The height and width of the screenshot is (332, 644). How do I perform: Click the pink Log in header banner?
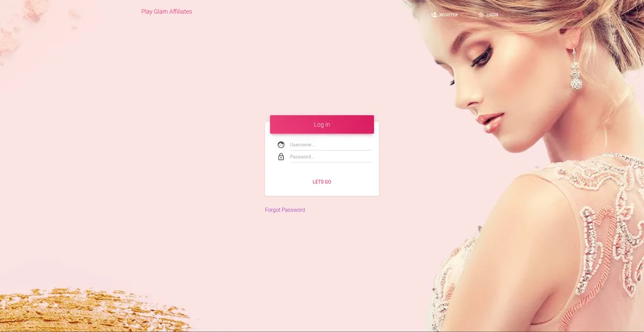(x=322, y=124)
